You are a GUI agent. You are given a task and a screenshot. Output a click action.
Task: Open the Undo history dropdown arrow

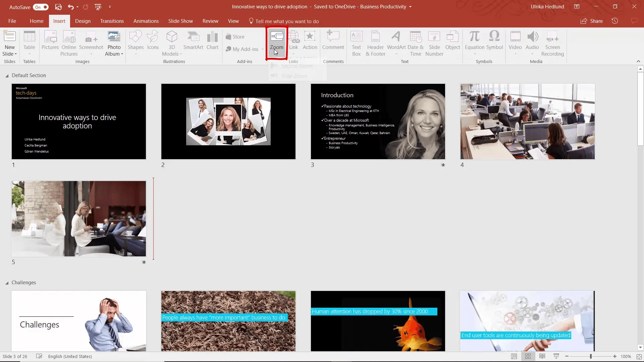point(77,7)
